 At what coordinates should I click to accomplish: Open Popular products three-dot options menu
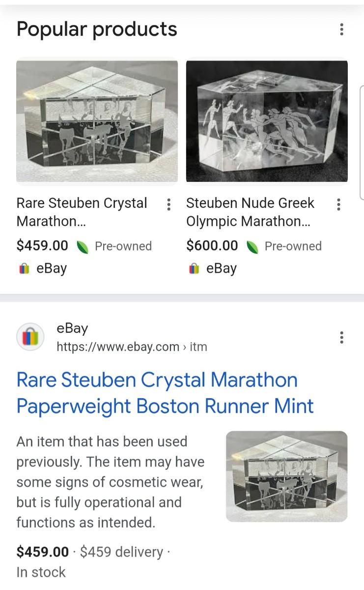(341, 29)
